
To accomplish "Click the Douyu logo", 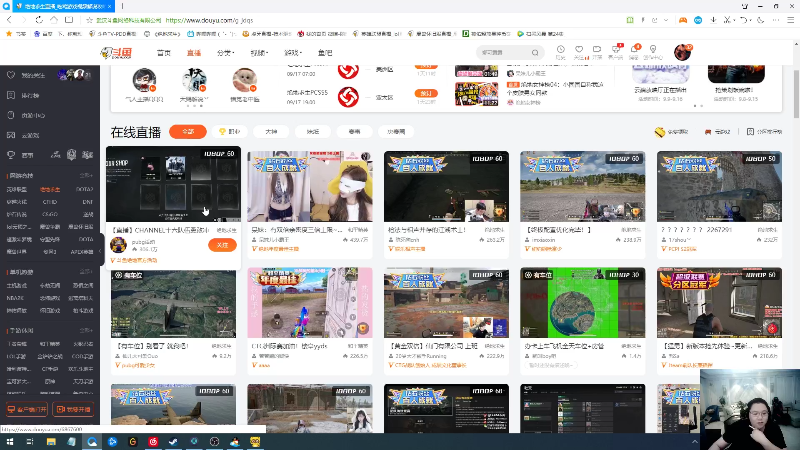I will tap(116, 53).
